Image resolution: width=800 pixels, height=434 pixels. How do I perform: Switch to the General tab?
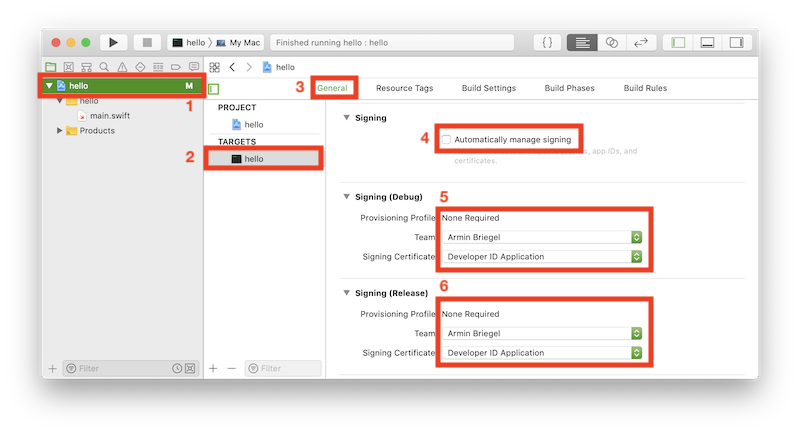[x=332, y=88]
